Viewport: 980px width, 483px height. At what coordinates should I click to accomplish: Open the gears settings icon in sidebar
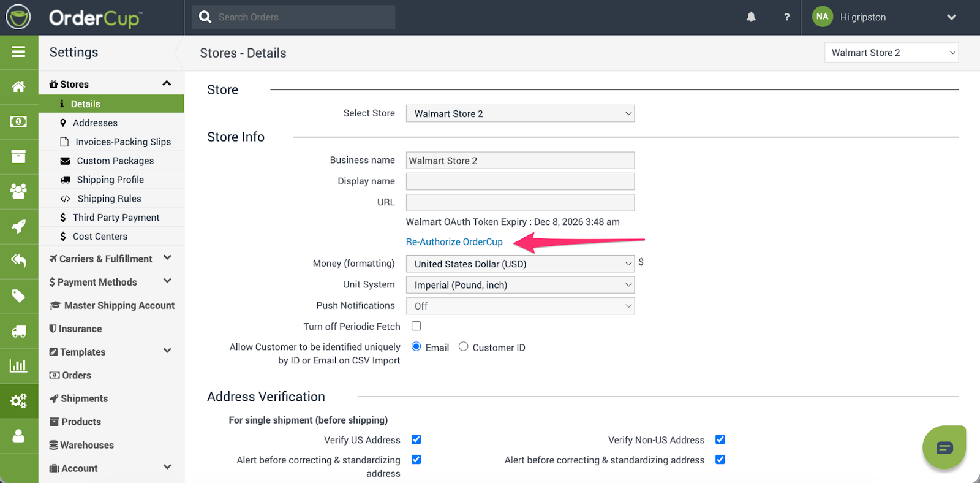point(18,401)
